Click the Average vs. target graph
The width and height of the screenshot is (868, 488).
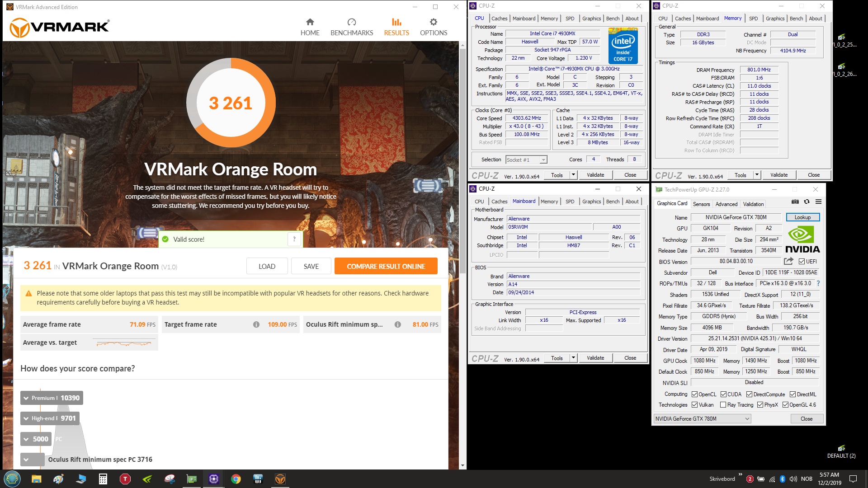124,343
